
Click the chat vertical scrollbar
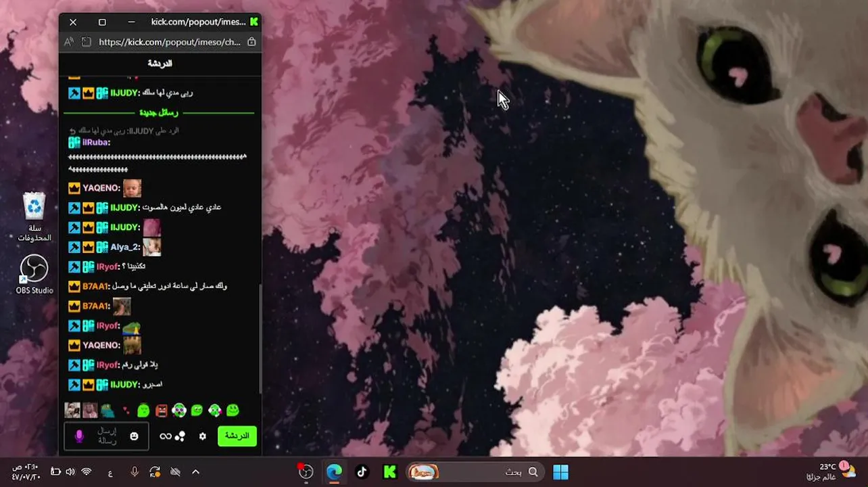[x=260, y=338]
